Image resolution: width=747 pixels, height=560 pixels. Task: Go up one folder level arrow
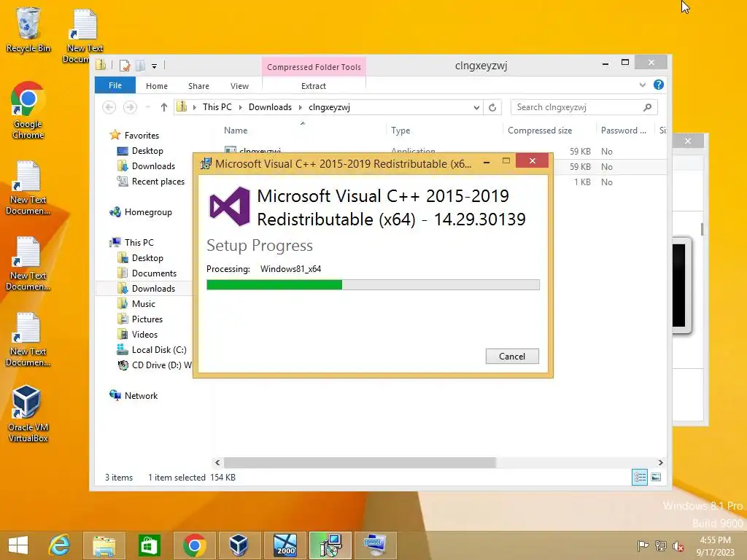click(164, 107)
